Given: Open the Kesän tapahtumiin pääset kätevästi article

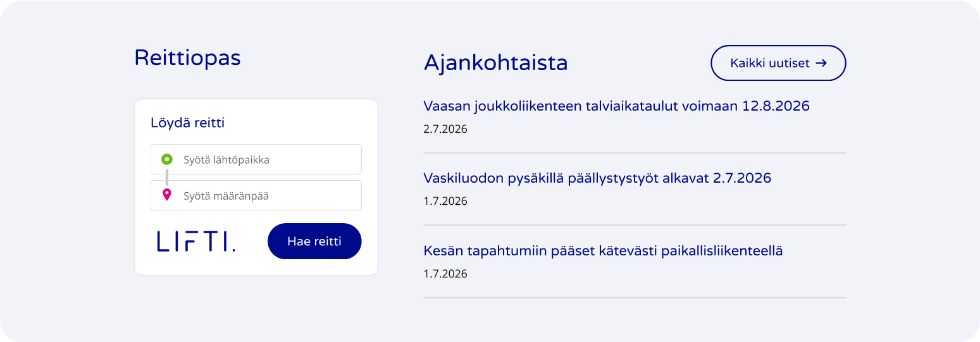Looking at the screenshot, I should point(603,251).
